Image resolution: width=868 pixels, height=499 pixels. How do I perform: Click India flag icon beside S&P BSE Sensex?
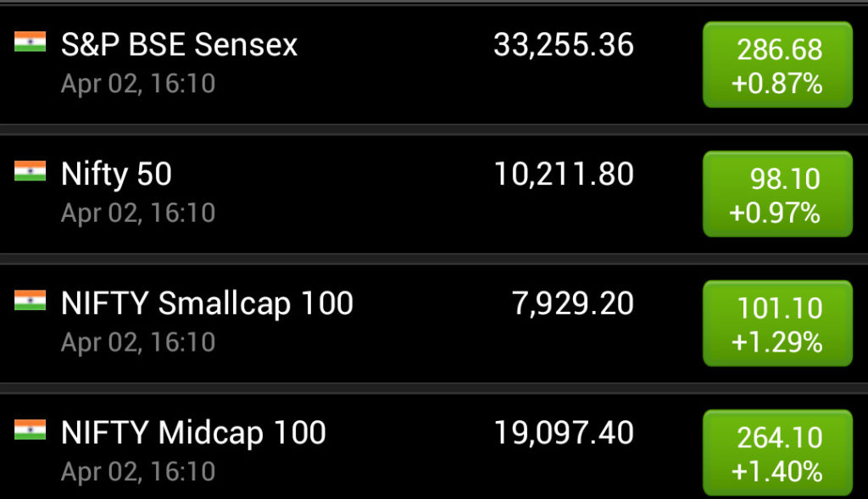pos(30,42)
